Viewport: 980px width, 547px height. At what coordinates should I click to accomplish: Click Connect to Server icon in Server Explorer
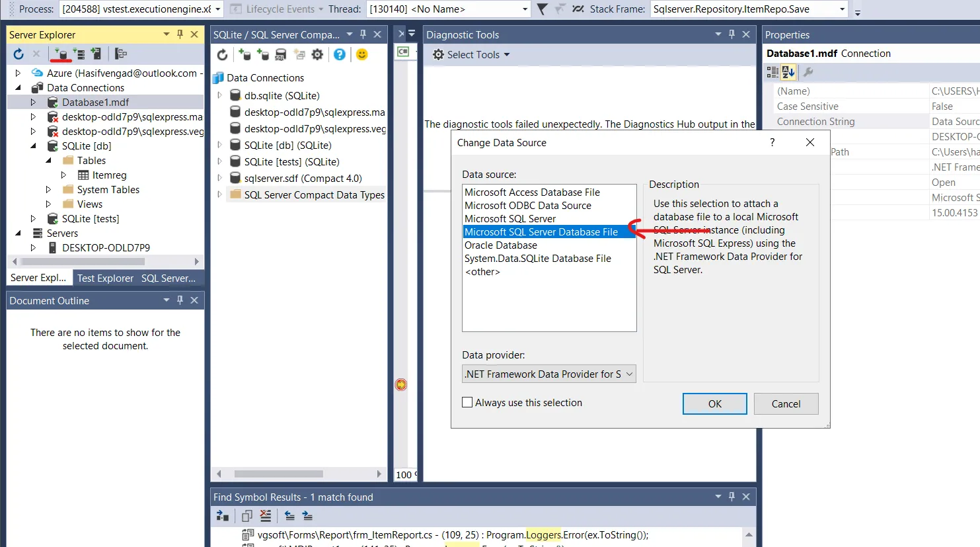click(x=79, y=54)
